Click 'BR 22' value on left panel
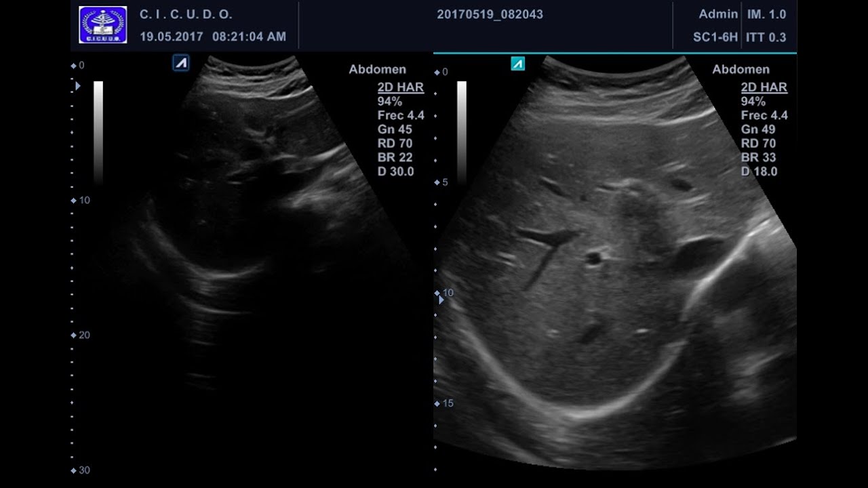 click(395, 157)
